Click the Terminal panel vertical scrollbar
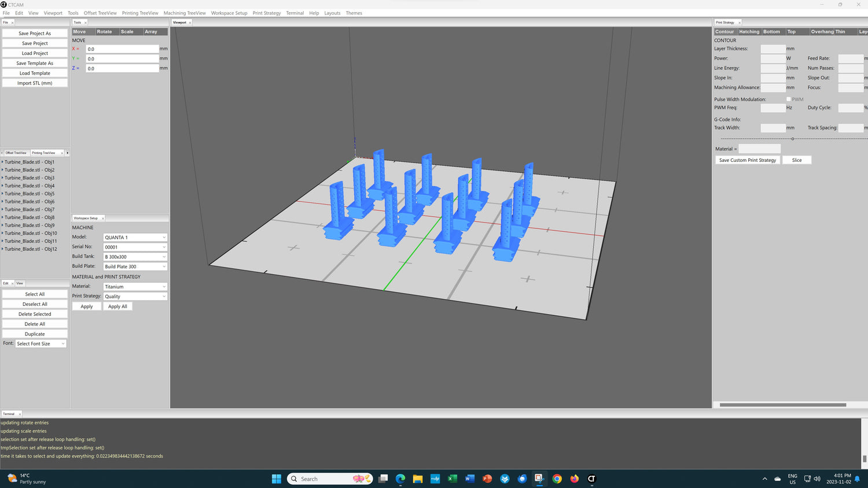 [865, 459]
